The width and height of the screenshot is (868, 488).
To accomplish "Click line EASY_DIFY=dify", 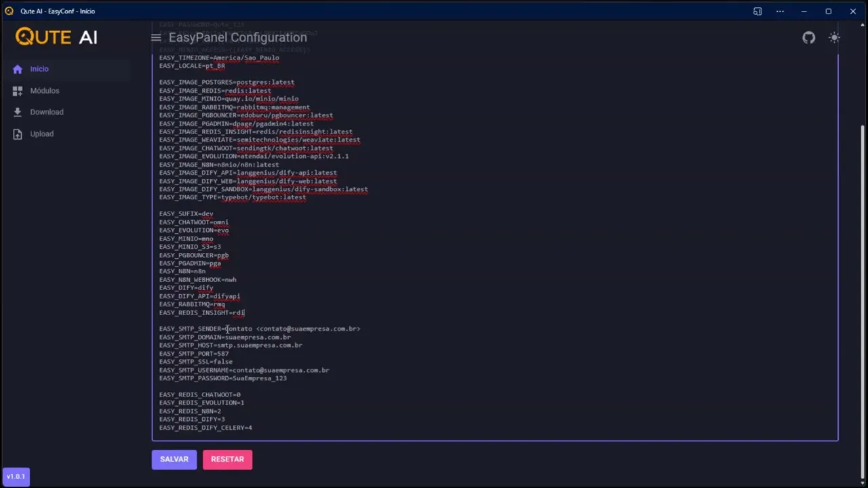I will point(186,287).
